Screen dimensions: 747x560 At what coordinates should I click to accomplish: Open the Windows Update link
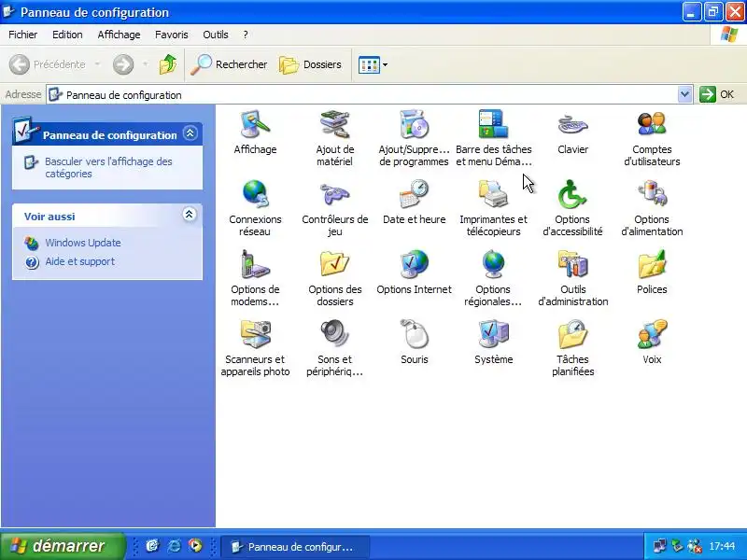[x=83, y=243]
